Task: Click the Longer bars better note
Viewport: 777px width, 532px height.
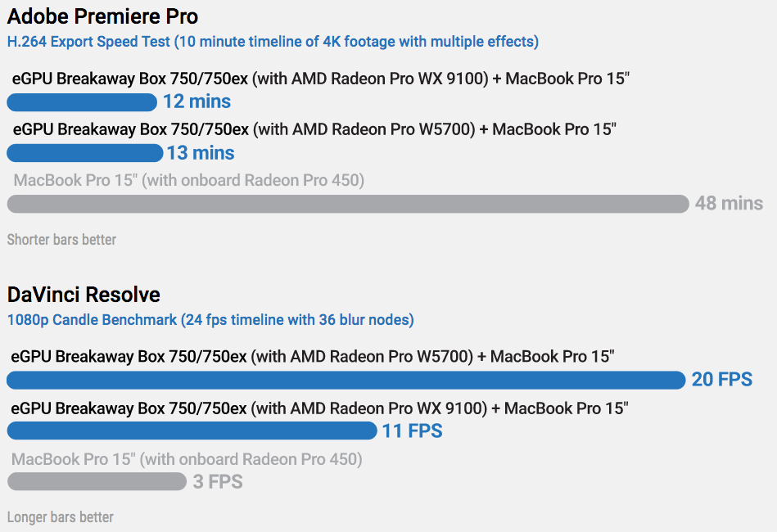Action: (x=61, y=517)
